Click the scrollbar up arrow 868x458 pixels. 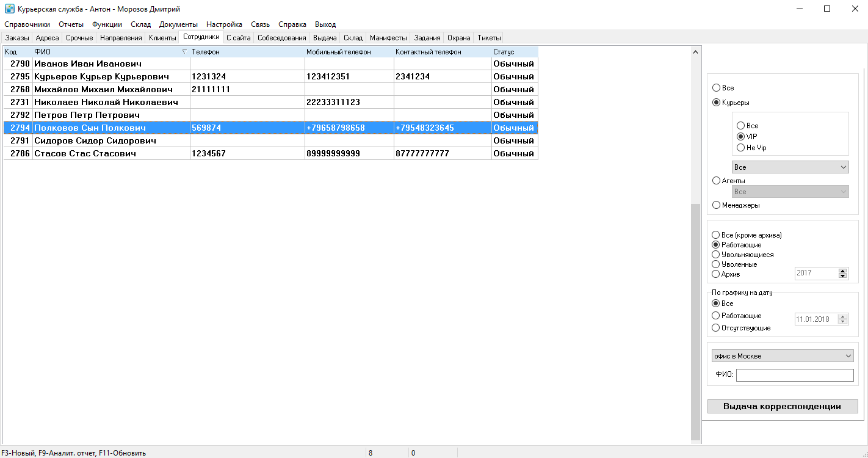pos(696,53)
